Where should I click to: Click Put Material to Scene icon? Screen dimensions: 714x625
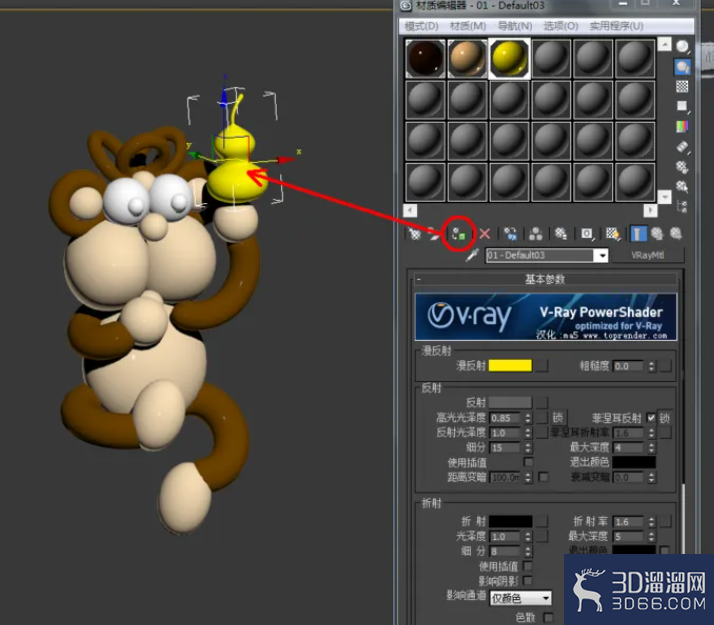(x=434, y=234)
